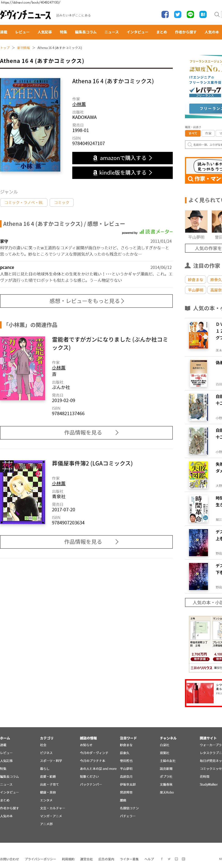Viewport: 222px width, 868px height.
Task: Share the page on Facebook
Action: [x=165, y=14]
